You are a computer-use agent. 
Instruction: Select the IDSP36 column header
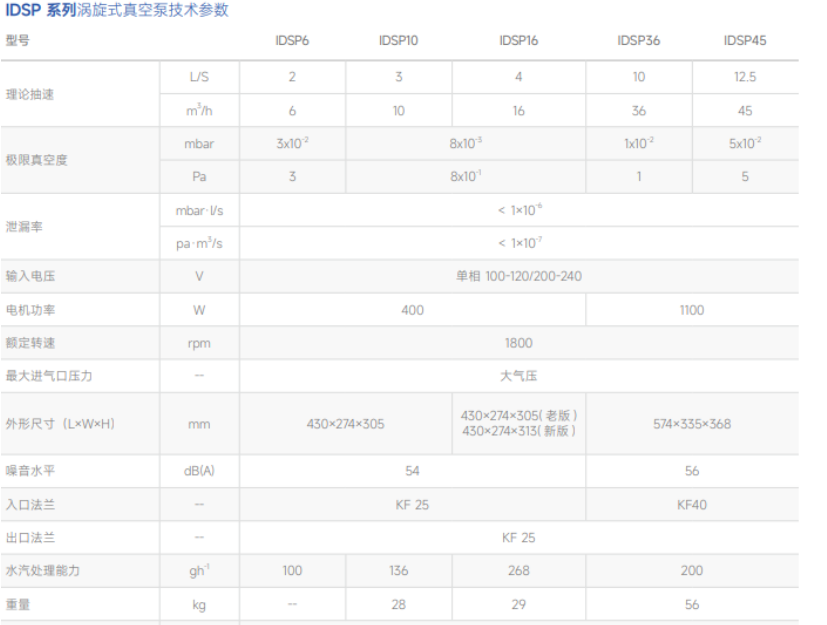638,41
